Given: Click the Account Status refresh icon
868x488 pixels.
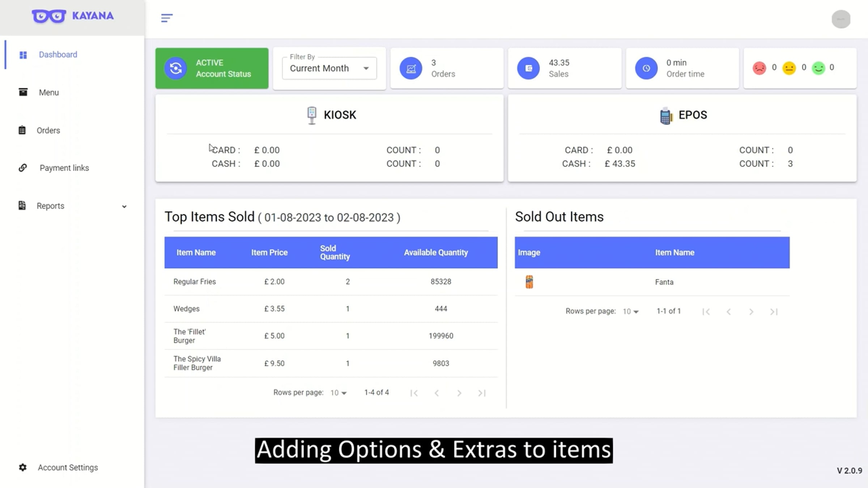Looking at the screenshot, I should [176, 68].
